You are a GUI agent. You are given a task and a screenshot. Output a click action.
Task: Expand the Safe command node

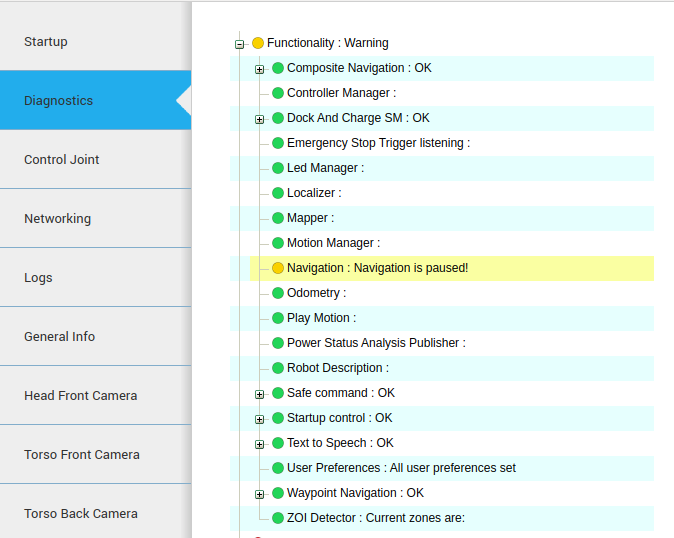click(260, 394)
